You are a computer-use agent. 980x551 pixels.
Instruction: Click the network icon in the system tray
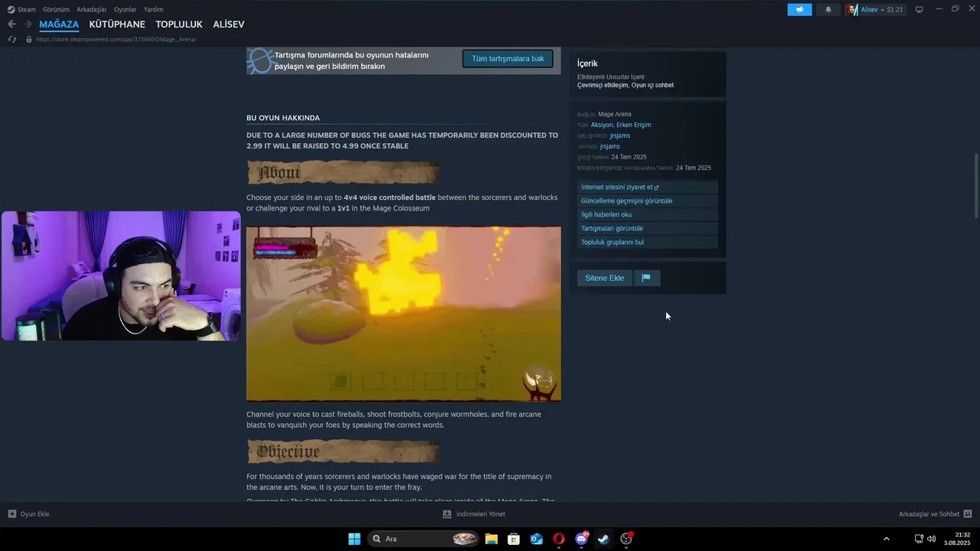[x=919, y=539]
